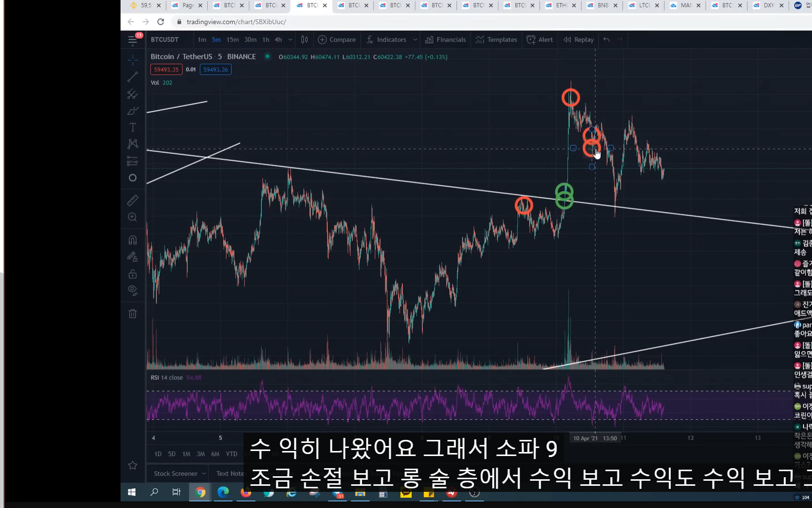Screen dimensions: 812x508
Task: Open the Stock Screener panel tab
Action: [x=176, y=473]
